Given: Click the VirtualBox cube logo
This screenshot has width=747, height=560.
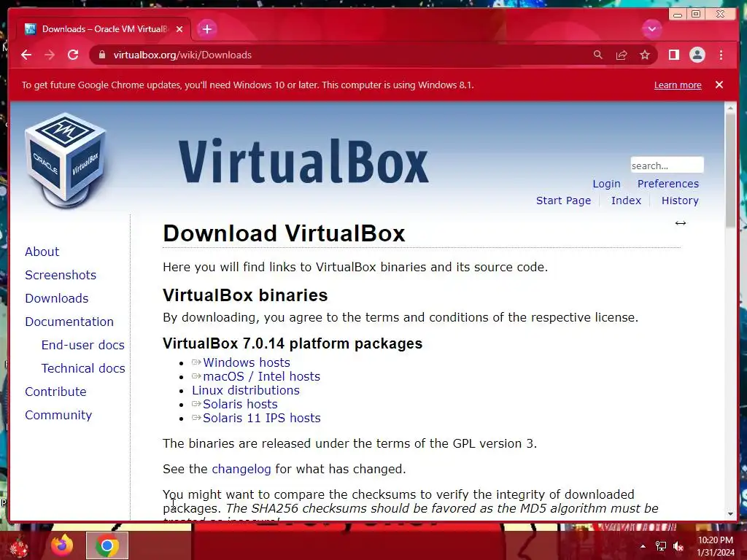Looking at the screenshot, I should point(66,160).
